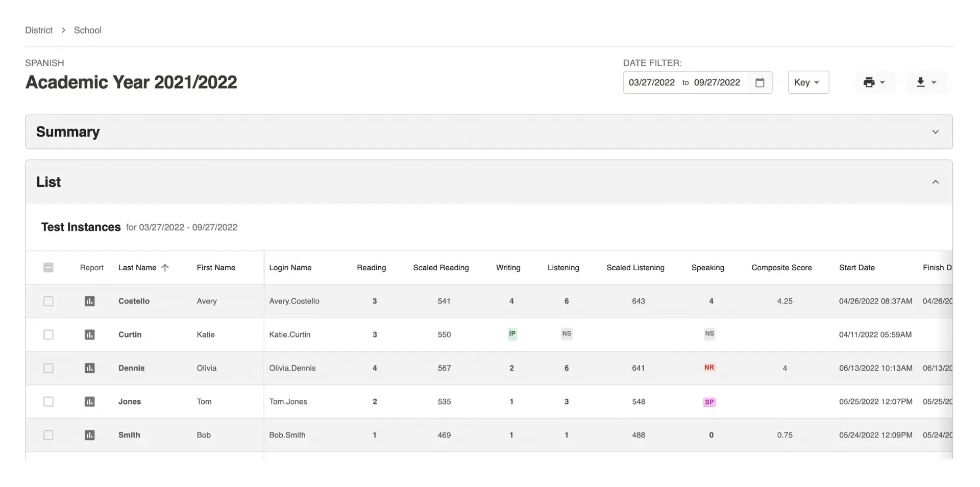Image resolution: width=980 pixels, height=487 pixels.
Task: Open the print options menu
Action: 874,83
